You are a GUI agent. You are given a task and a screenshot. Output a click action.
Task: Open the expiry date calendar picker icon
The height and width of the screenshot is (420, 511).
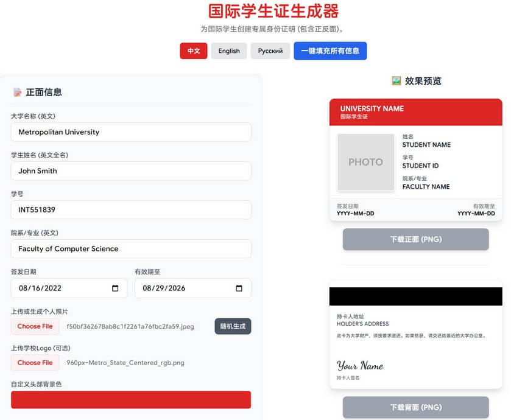tap(239, 289)
